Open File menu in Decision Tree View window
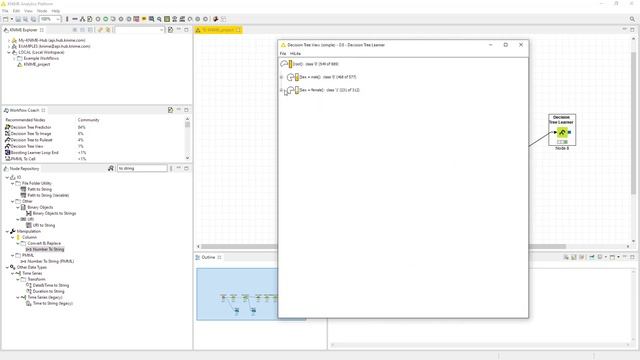This screenshot has height=360, width=640. [283, 53]
